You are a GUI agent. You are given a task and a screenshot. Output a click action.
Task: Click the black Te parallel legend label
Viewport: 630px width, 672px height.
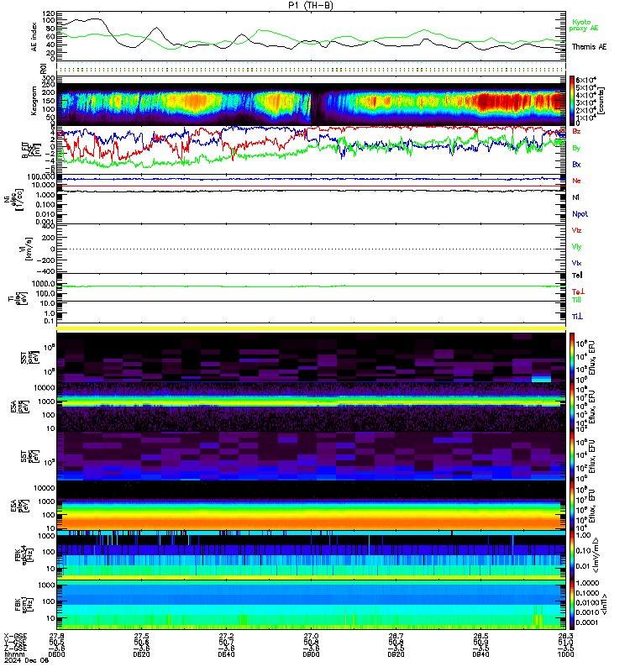click(577, 276)
